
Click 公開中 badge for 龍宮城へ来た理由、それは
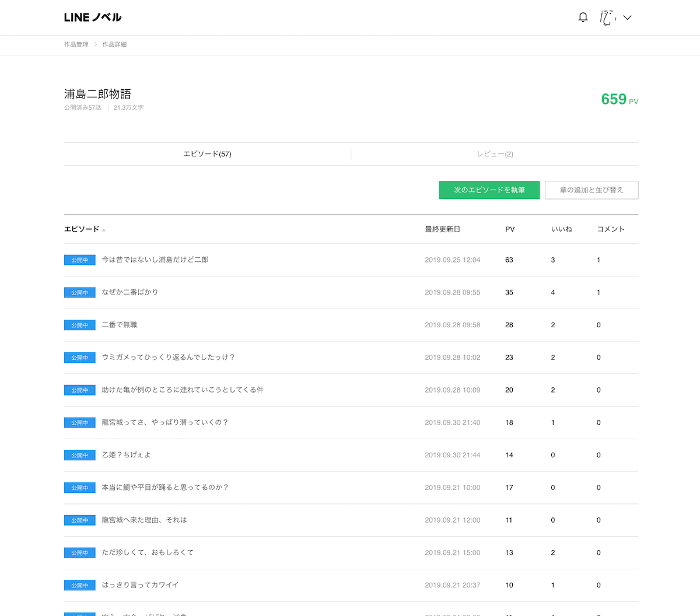pyautogui.click(x=79, y=520)
